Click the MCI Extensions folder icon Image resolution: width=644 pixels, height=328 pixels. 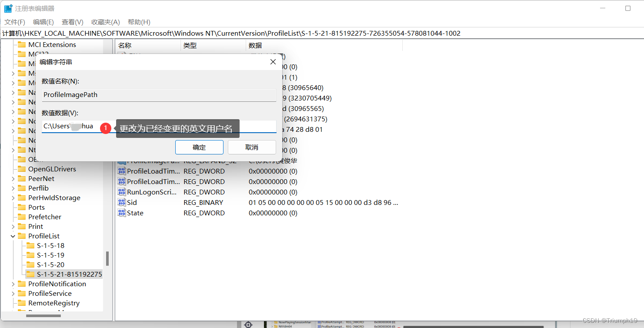coord(22,45)
